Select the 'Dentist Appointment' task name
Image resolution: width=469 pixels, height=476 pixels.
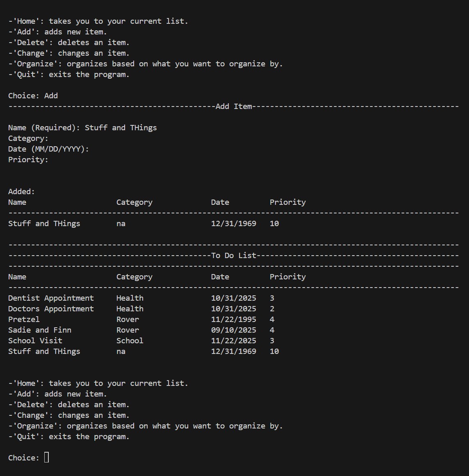51,298
